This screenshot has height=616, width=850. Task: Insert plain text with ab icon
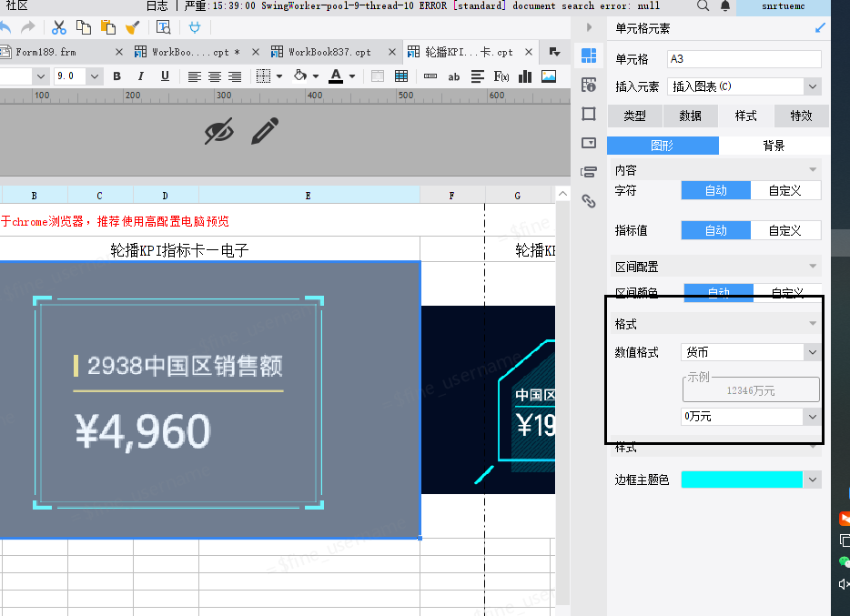(454, 77)
